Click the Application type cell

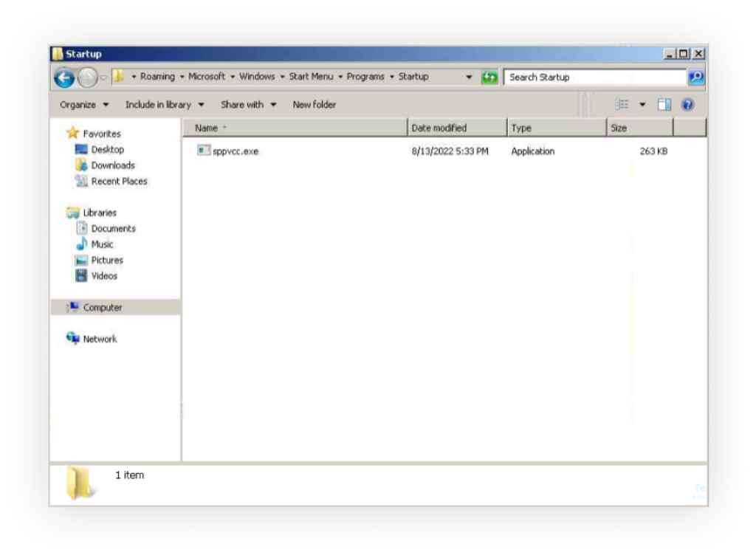tap(533, 151)
